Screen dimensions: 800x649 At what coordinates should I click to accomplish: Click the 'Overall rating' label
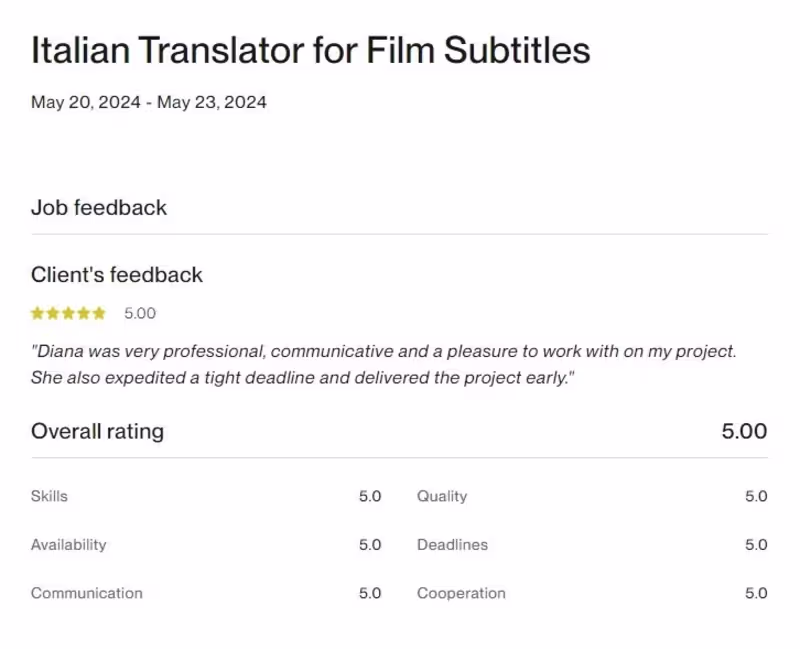pos(97,432)
